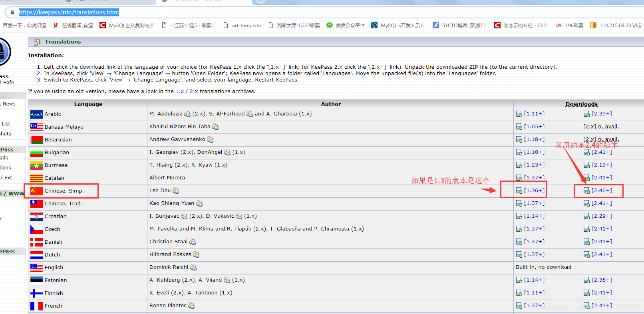Open the 51CTO博客 bookmark

coord(459,25)
